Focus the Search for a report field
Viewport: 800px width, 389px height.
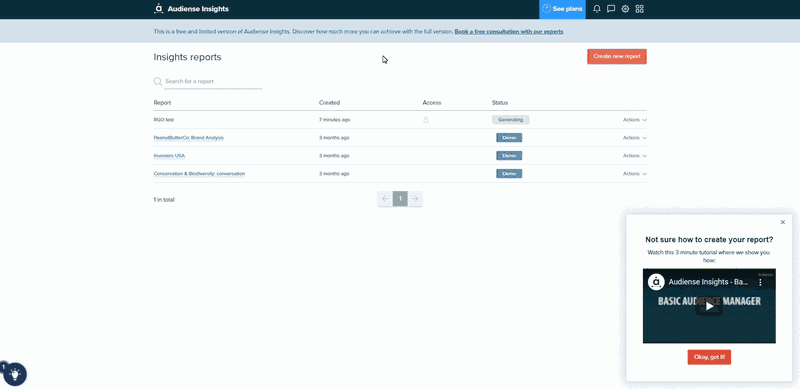point(213,82)
